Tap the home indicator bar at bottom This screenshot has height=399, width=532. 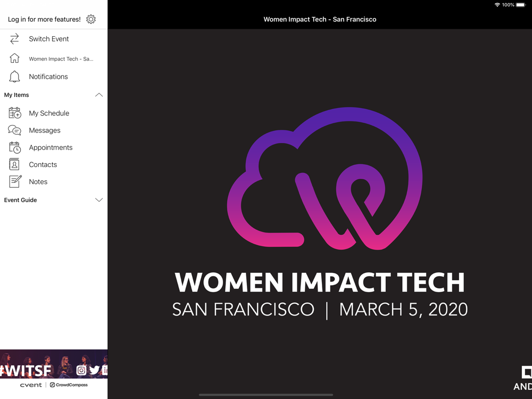[266, 395]
